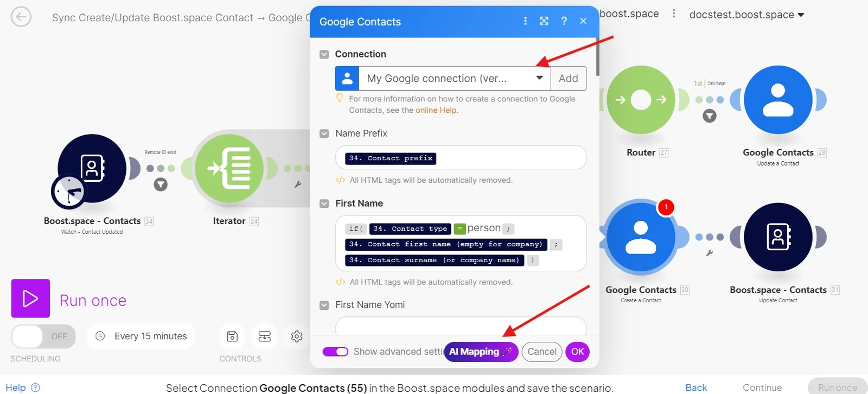Click the Run once button in tutorial bar
The width and height of the screenshot is (868, 394).
pos(838,387)
